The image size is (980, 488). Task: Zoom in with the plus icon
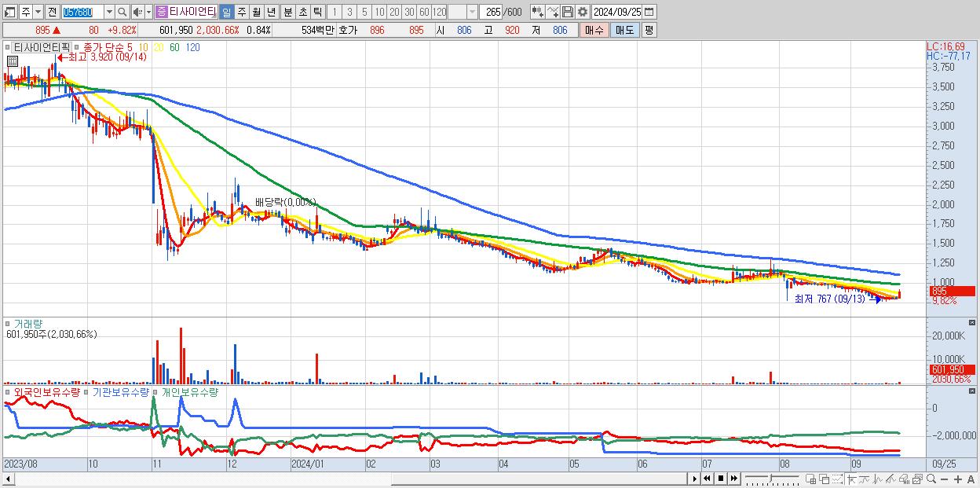pos(958,479)
